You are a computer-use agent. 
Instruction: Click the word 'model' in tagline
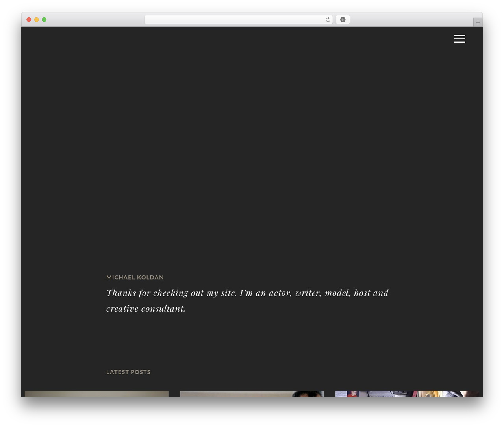pyautogui.click(x=337, y=293)
